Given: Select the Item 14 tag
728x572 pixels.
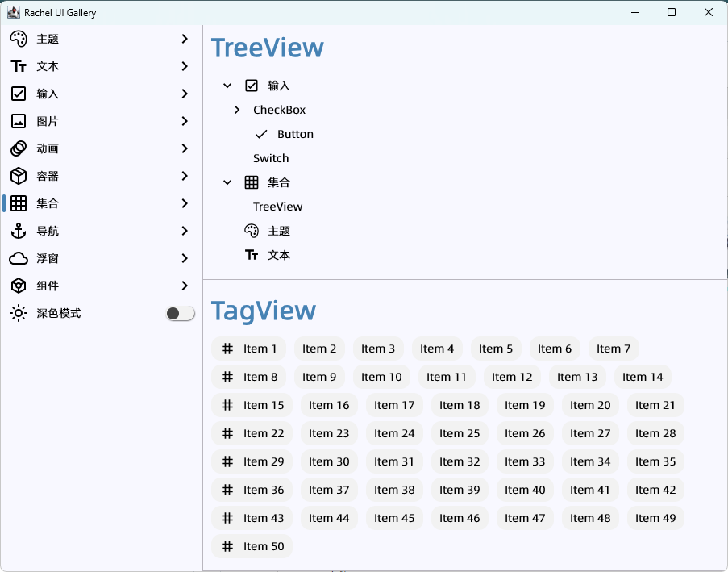Looking at the screenshot, I should [x=643, y=377].
